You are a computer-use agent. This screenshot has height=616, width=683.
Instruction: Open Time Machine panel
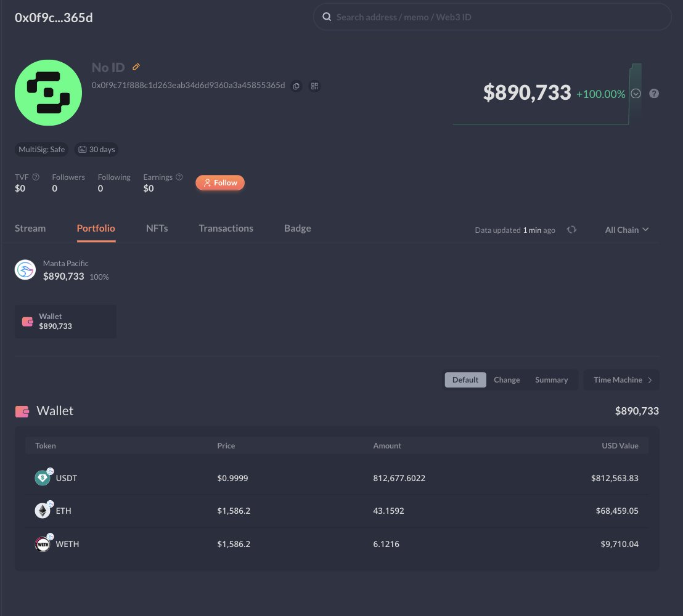[x=621, y=380]
